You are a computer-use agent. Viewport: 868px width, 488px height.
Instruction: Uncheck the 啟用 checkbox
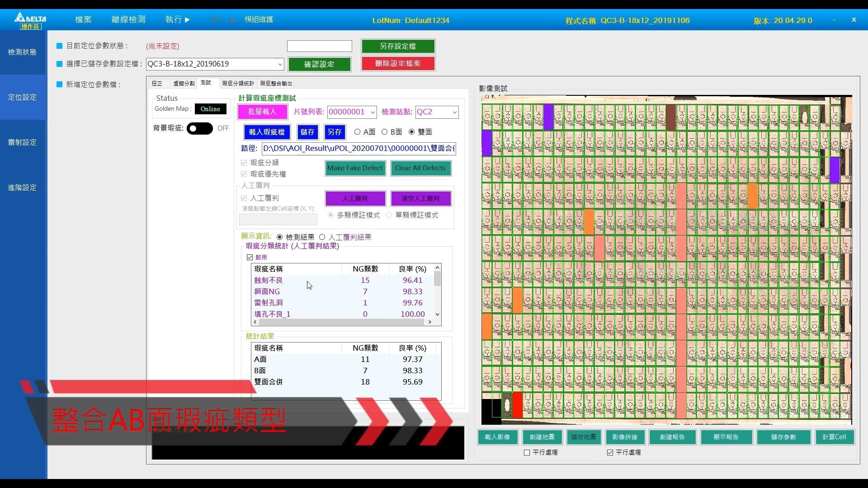[x=250, y=257]
